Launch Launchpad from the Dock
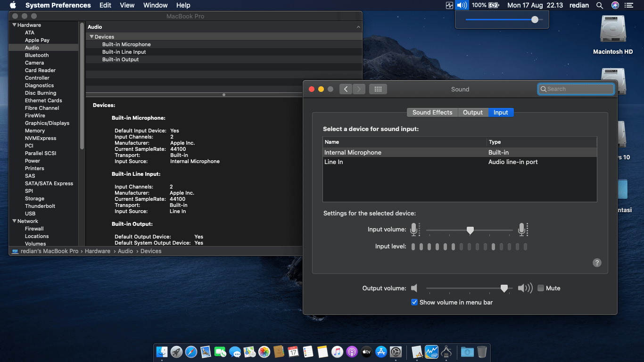Image resolution: width=644 pixels, height=362 pixels. pos(177,352)
